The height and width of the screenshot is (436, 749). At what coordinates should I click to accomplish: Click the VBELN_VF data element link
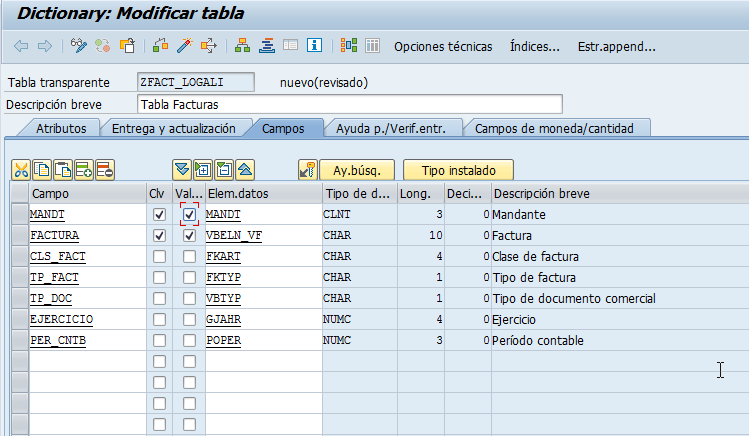pos(234,235)
